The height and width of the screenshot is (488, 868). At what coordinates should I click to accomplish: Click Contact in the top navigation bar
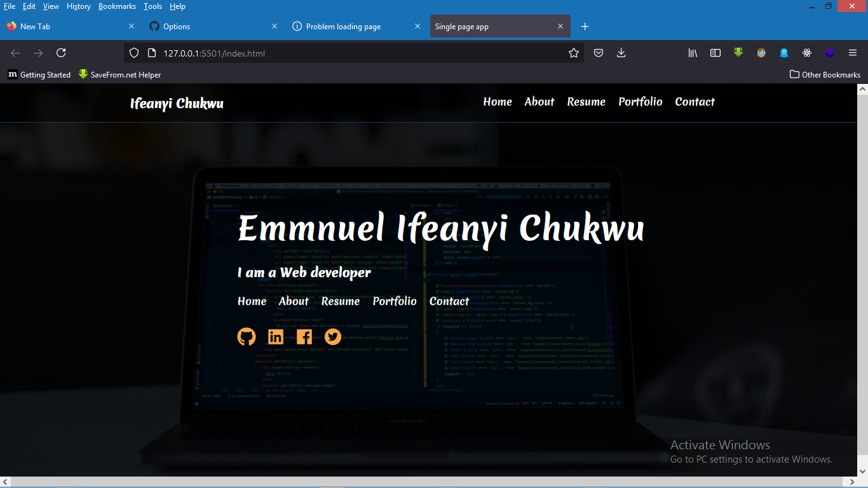tap(695, 102)
